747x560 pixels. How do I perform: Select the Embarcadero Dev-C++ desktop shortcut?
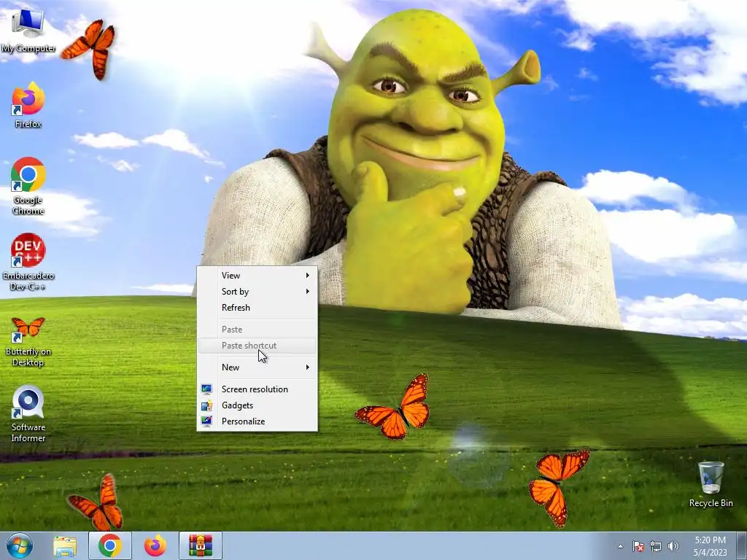[28, 262]
